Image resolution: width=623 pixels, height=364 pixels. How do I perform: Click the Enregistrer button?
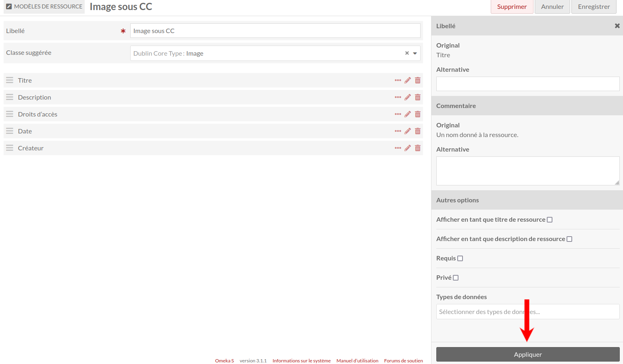pyautogui.click(x=594, y=7)
